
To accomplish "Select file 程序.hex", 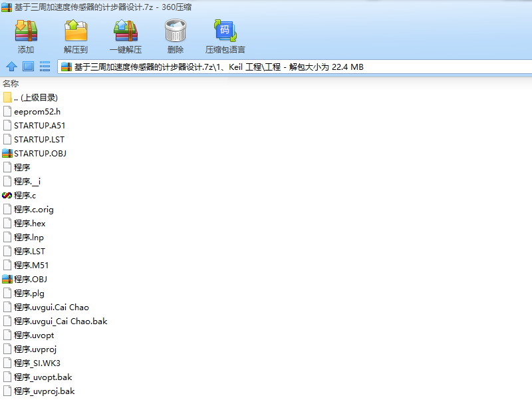I will pyautogui.click(x=24, y=224).
